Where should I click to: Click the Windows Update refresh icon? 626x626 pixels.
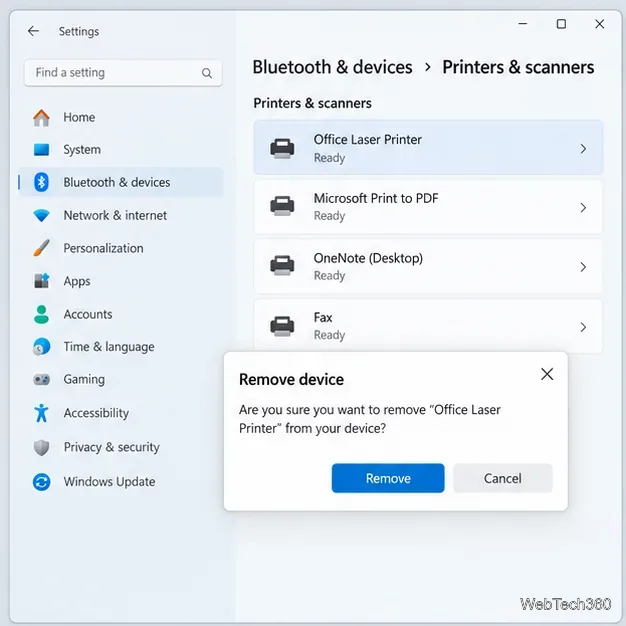42,482
